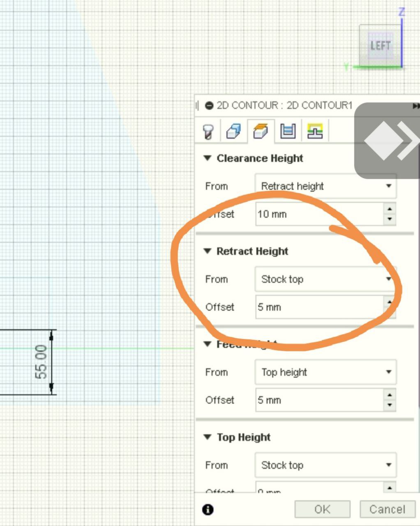Collapse the Clearance Height section
This screenshot has height=526, width=420.
pos(208,158)
